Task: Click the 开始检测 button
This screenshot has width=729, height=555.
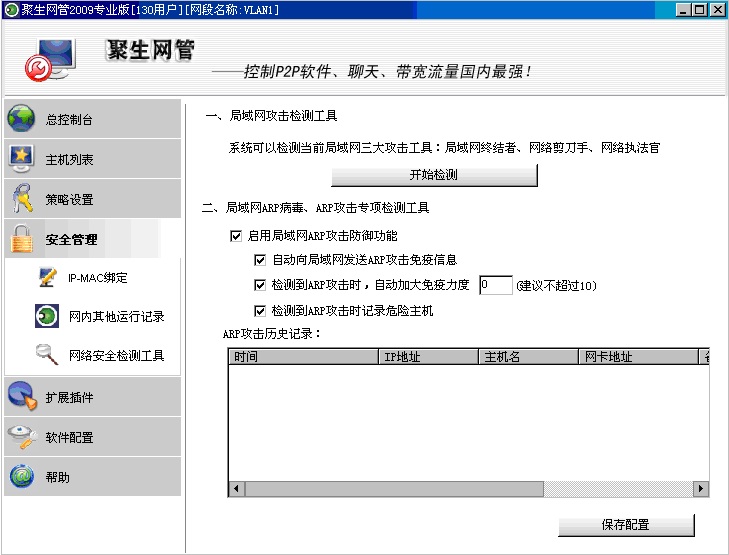Action: tap(434, 175)
